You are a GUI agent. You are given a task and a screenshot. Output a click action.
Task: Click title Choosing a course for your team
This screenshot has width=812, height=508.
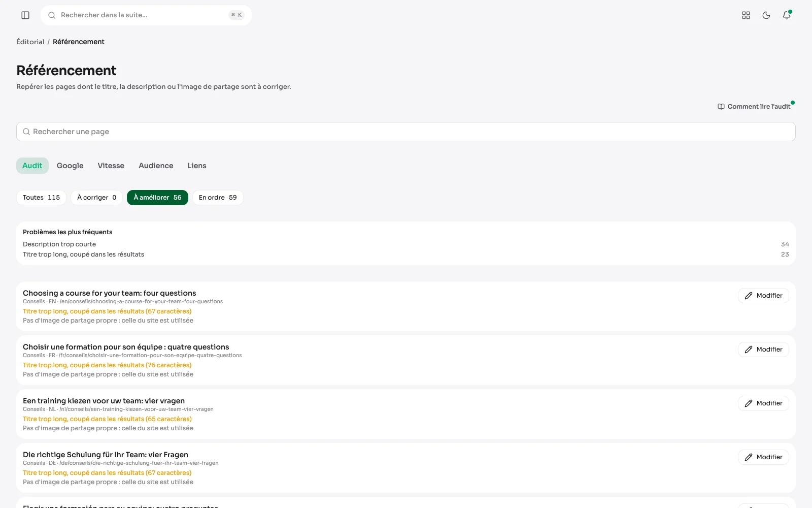[x=109, y=293]
